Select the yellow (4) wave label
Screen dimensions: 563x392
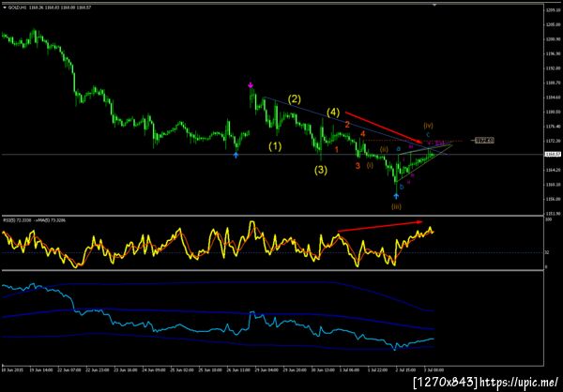tap(333, 113)
